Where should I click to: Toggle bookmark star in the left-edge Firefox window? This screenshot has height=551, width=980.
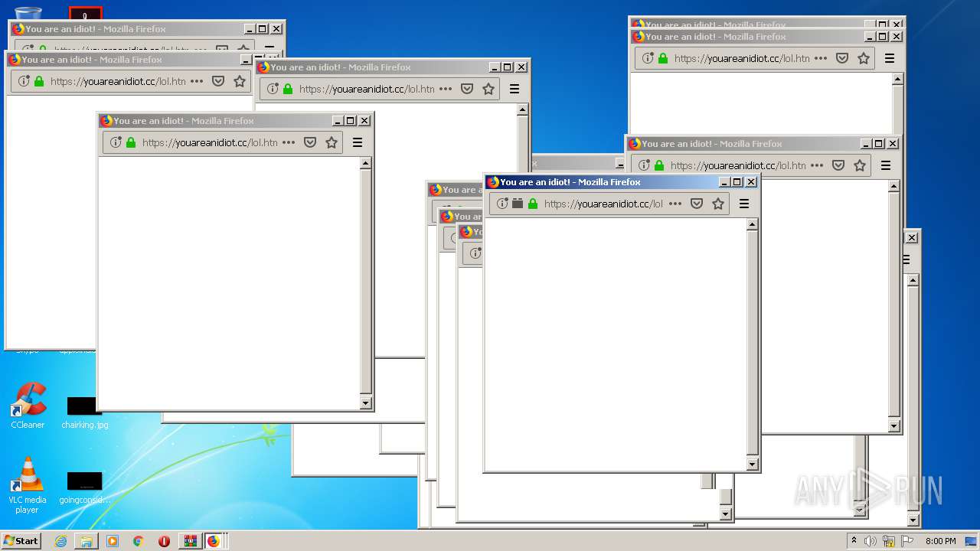[240, 81]
